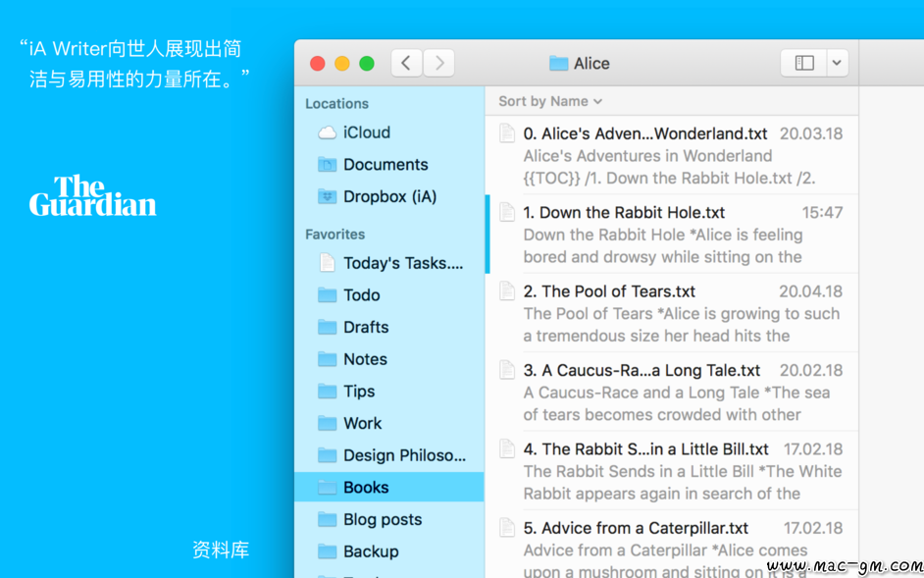The height and width of the screenshot is (578, 924).
Task: Select the Todo folder
Action: click(361, 295)
